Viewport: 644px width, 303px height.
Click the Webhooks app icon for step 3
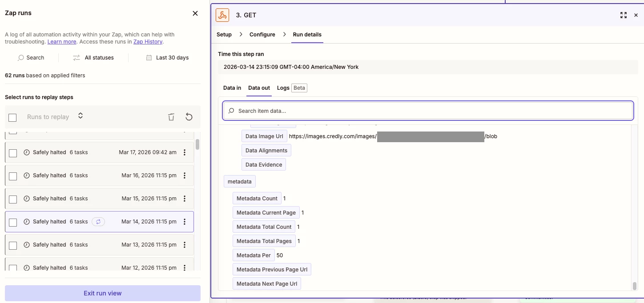(x=222, y=15)
